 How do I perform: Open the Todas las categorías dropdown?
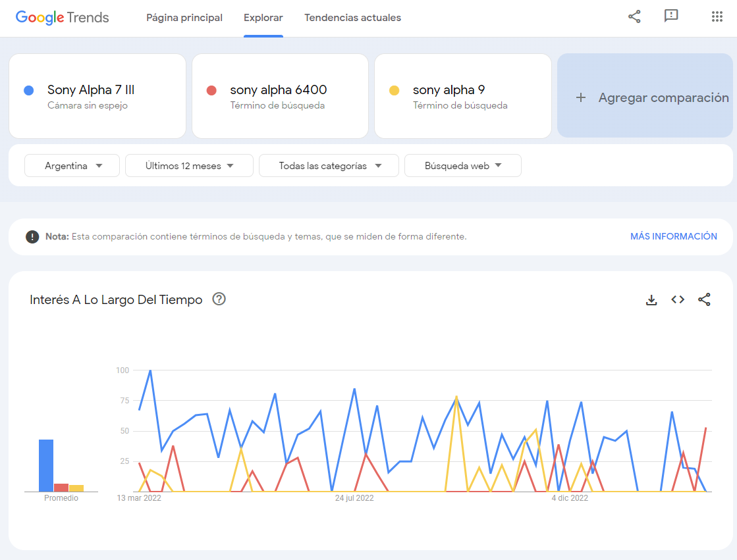[329, 165]
